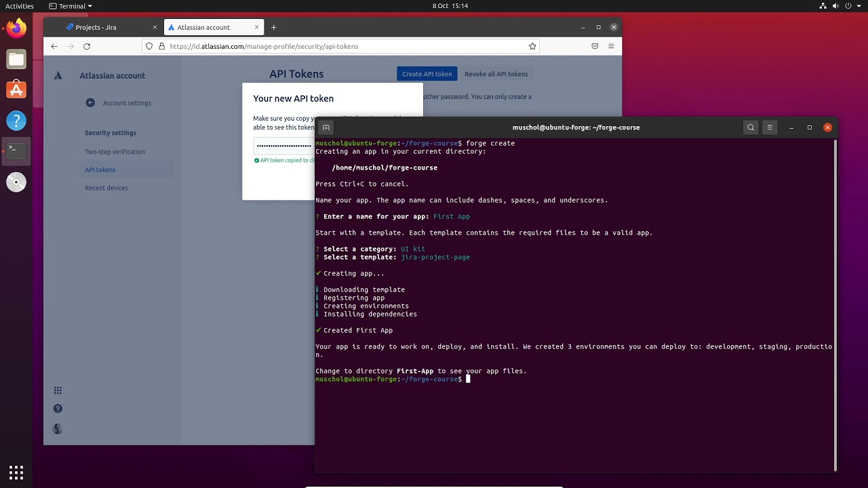The image size is (868, 488).
Task: Select API tokens in sidebar
Action: coord(100,170)
